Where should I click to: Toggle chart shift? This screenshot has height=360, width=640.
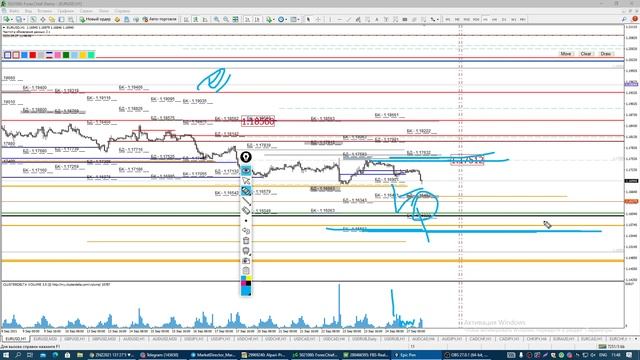tap(257, 19)
